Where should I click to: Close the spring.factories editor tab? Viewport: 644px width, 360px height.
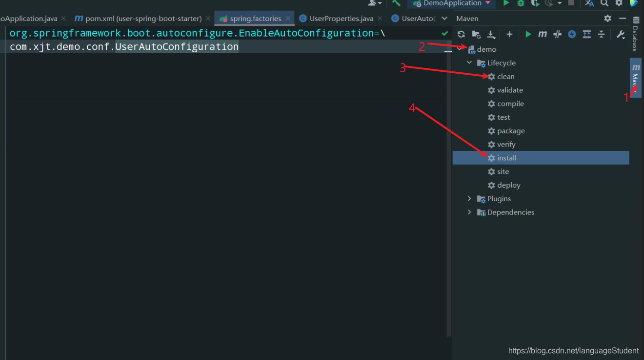(x=288, y=19)
